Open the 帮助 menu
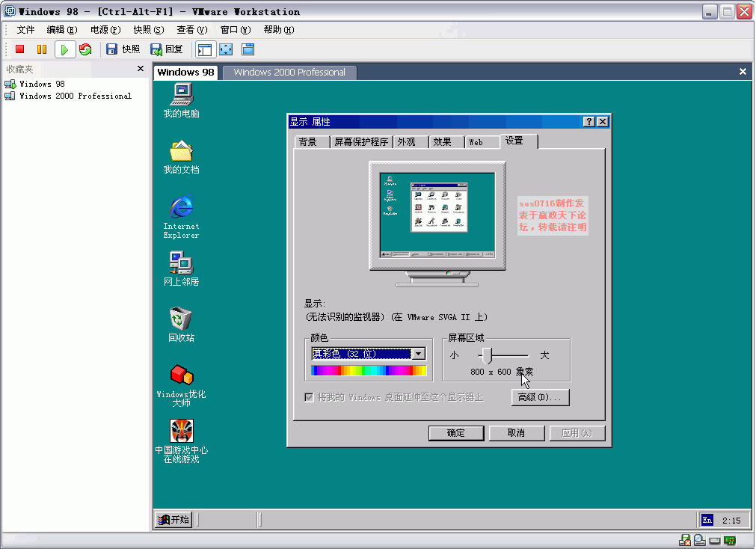This screenshot has height=549, width=756. pyautogui.click(x=279, y=30)
